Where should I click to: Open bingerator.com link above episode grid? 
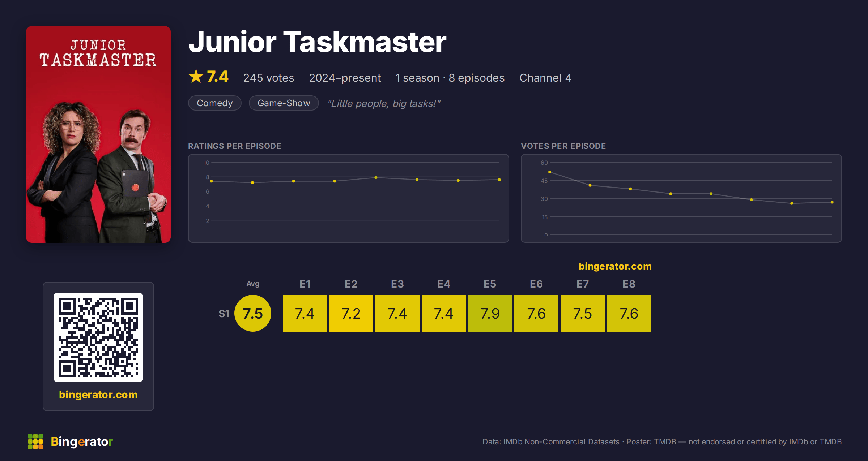tap(615, 266)
